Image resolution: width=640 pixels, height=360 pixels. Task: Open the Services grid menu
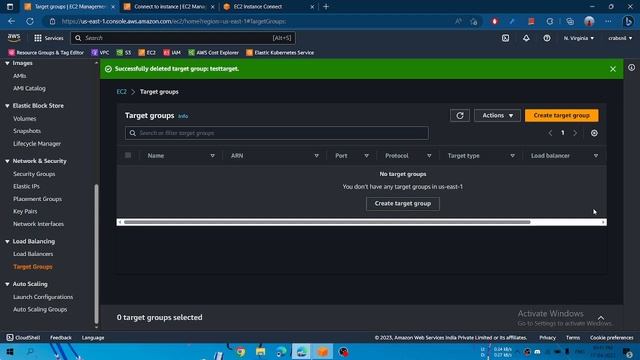click(x=49, y=38)
